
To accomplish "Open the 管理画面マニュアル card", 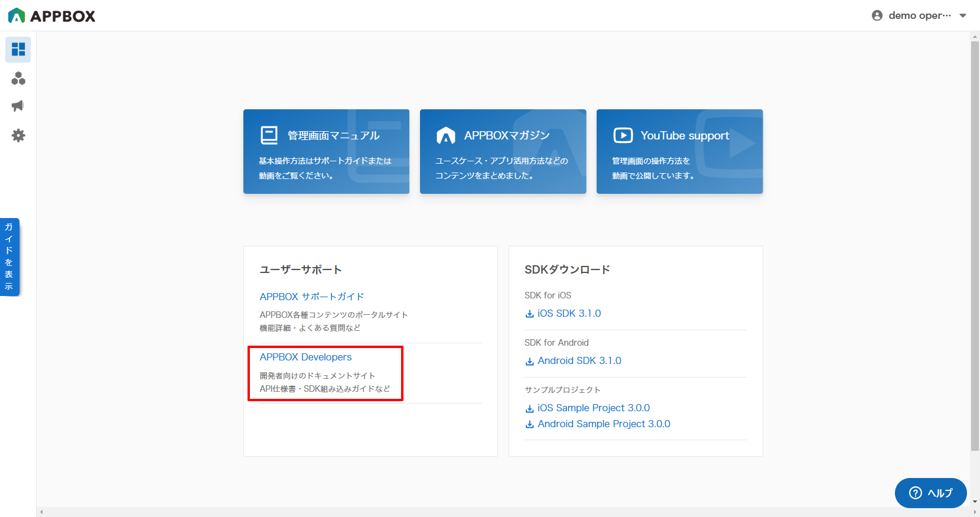I will [326, 151].
